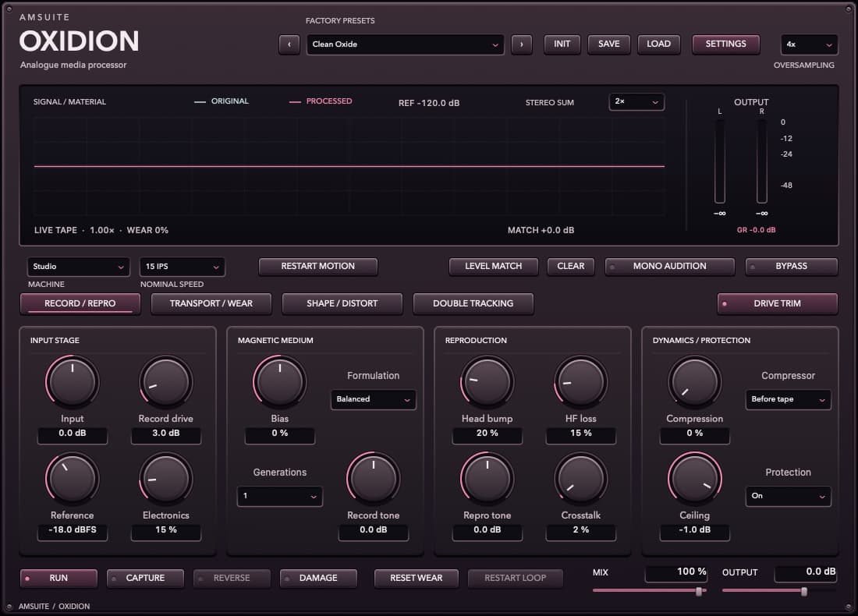Click the MIX 100 % value field

[x=676, y=572]
